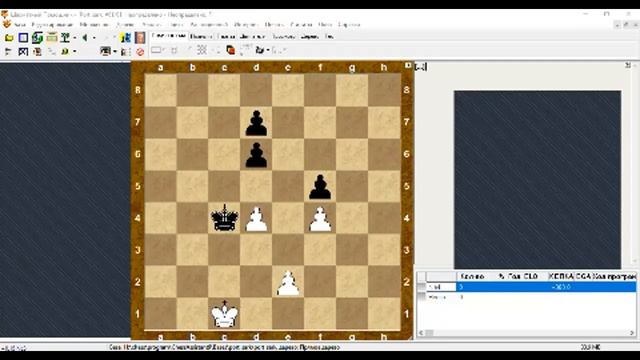This screenshot has width=640, height=360.
Task: Select the black pawn on d6
Action: tap(256, 155)
